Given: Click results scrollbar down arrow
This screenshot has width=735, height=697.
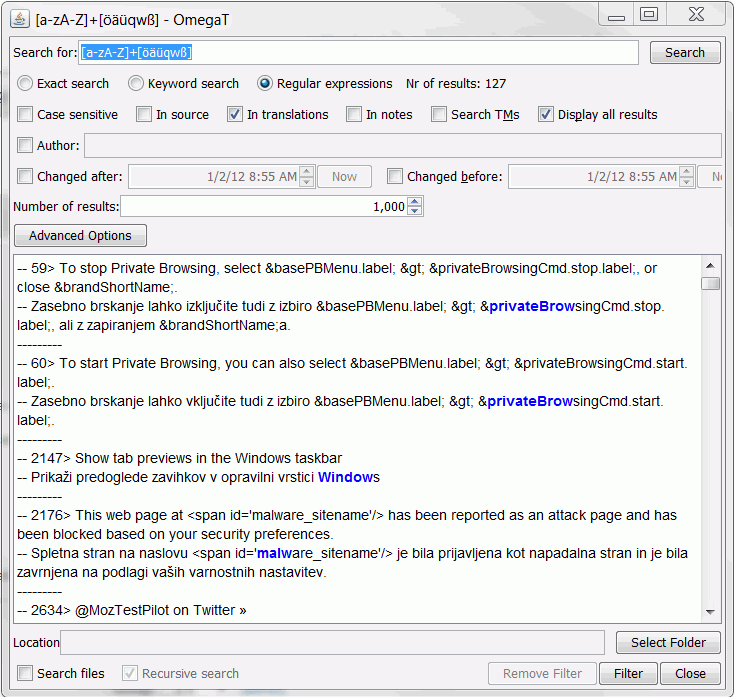Looking at the screenshot, I should point(710,612).
